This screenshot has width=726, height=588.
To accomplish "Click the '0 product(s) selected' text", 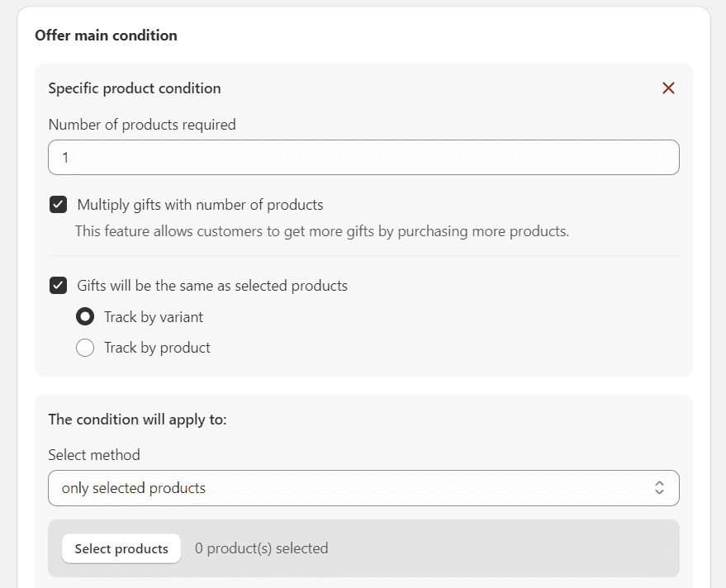I will 261,548.
